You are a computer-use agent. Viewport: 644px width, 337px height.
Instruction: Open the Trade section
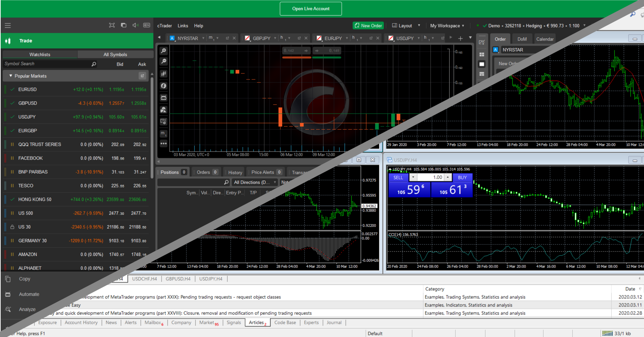click(77, 41)
